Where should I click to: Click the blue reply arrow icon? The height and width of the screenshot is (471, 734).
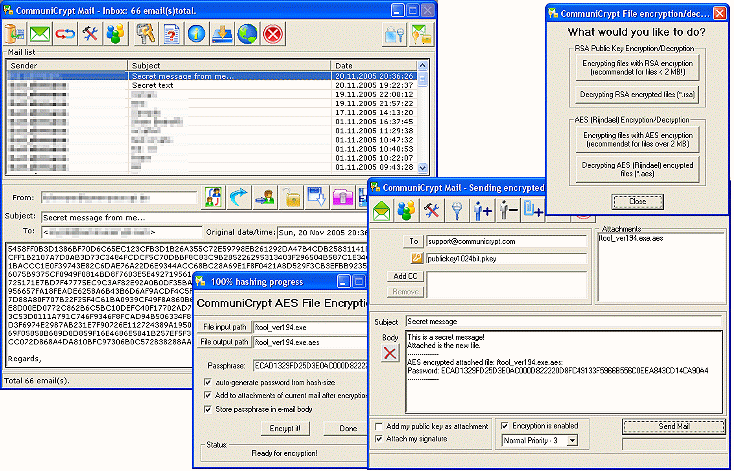point(239,196)
